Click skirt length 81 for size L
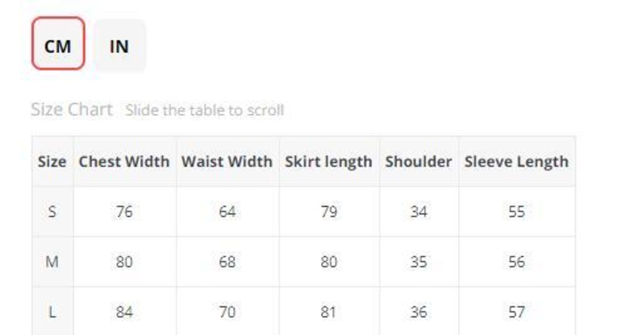Image resolution: width=644 pixels, height=335 pixels. (x=329, y=312)
